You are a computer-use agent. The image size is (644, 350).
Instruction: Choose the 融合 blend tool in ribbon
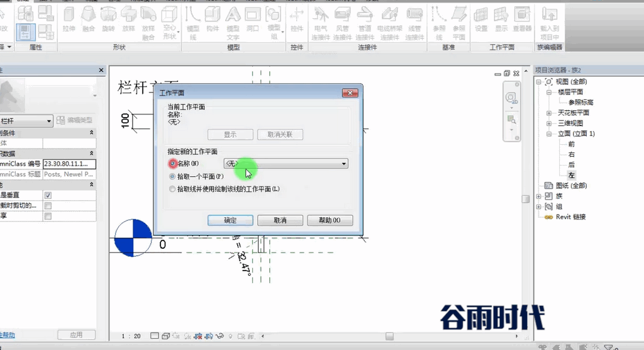88,20
